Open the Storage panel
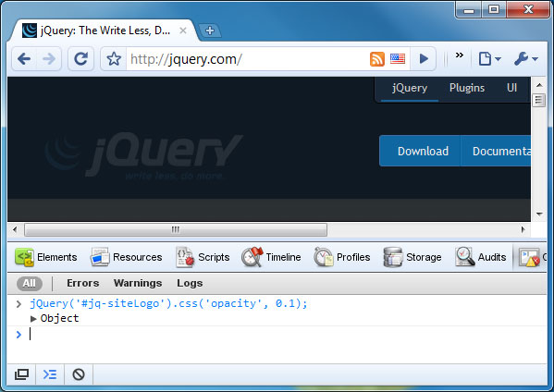Viewport: 554px width, 392px height. pos(412,257)
